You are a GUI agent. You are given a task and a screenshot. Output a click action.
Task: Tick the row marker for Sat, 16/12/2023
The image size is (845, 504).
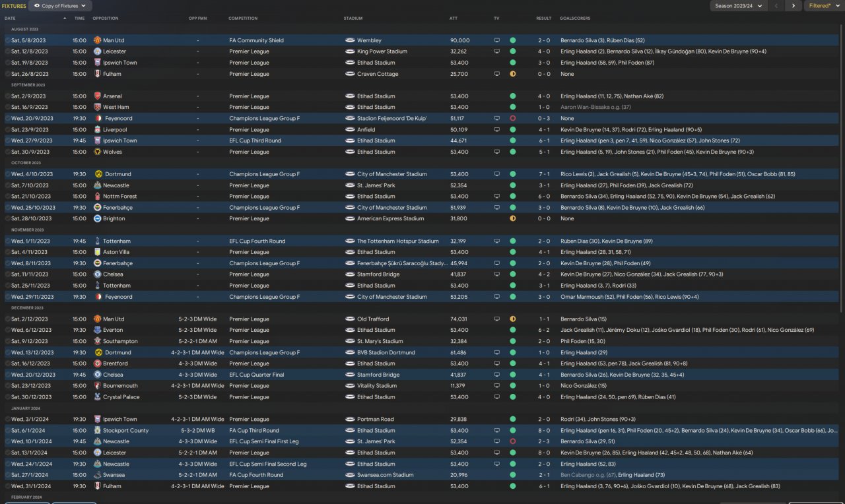[x=8, y=363]
